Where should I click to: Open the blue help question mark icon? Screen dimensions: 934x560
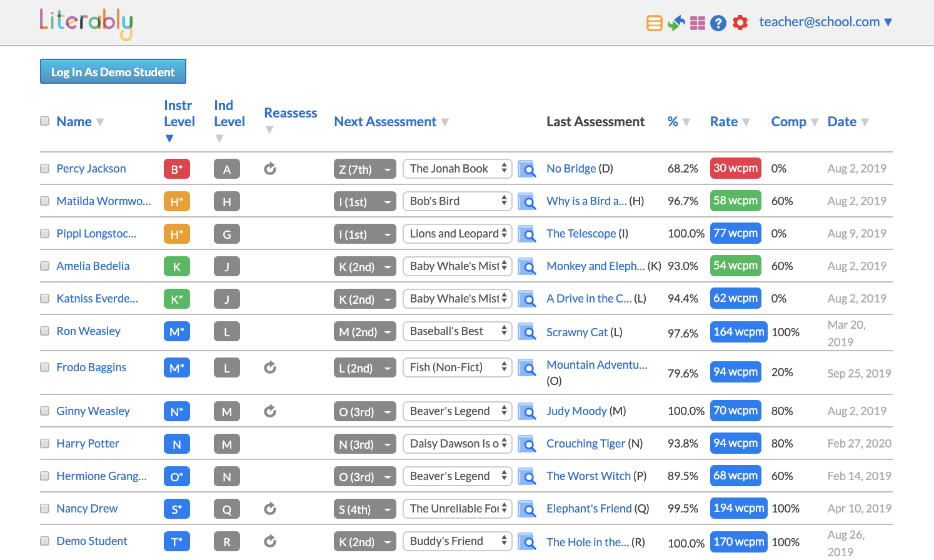coord(718,23)
